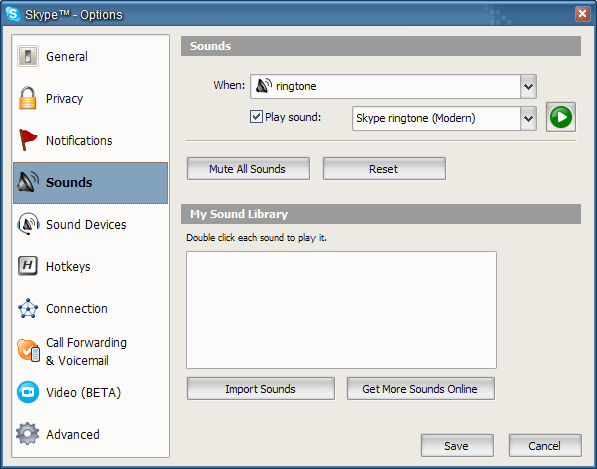This screenshot has width=597, height=469.
Task: Close the Skype Options window
Action: 583,14
